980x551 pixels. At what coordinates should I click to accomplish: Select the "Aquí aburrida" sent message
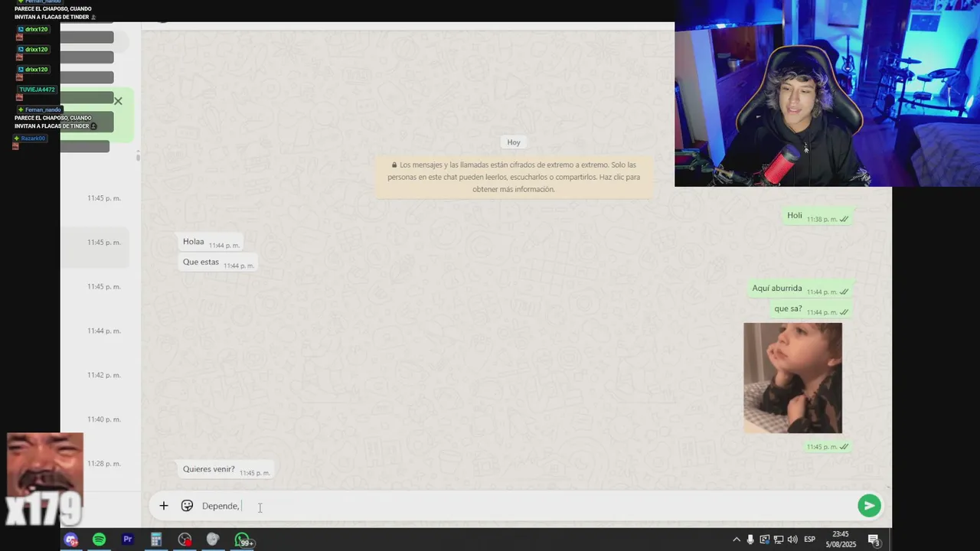pyautogui.click(x=799, y=289)
